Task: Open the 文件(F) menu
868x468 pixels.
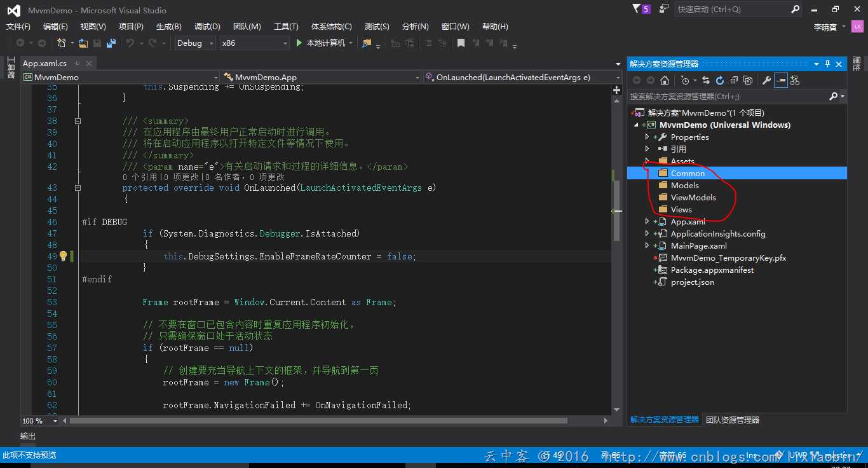Action: click(18, 26)
